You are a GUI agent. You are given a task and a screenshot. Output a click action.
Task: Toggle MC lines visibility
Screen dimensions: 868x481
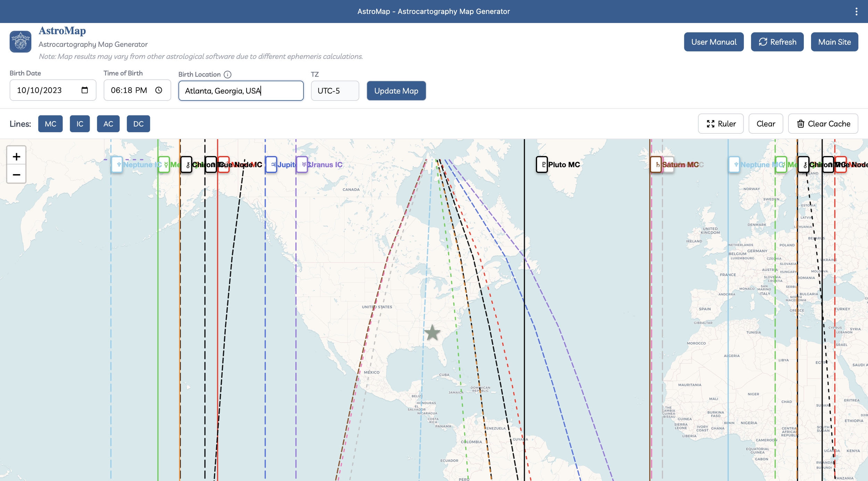50,124
